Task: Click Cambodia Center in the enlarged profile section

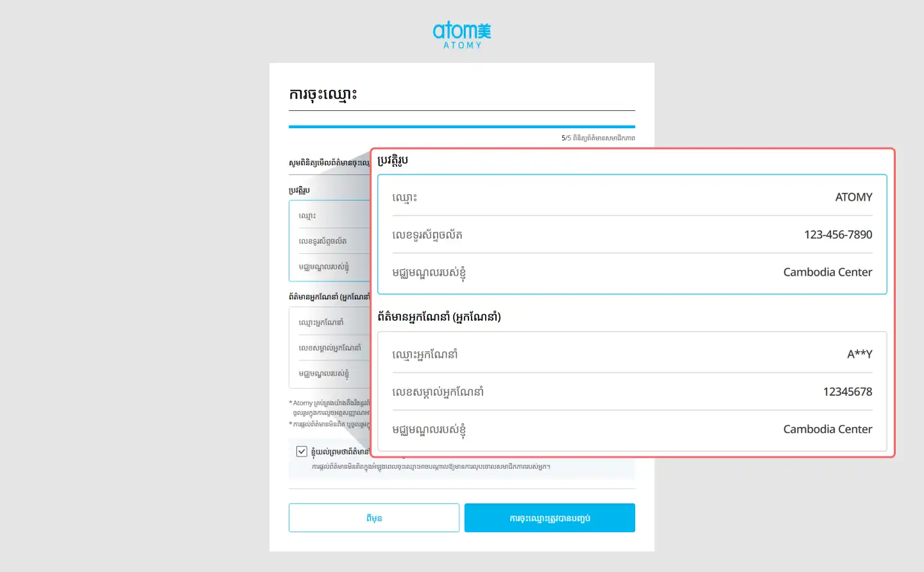Action: pos(827,273)
